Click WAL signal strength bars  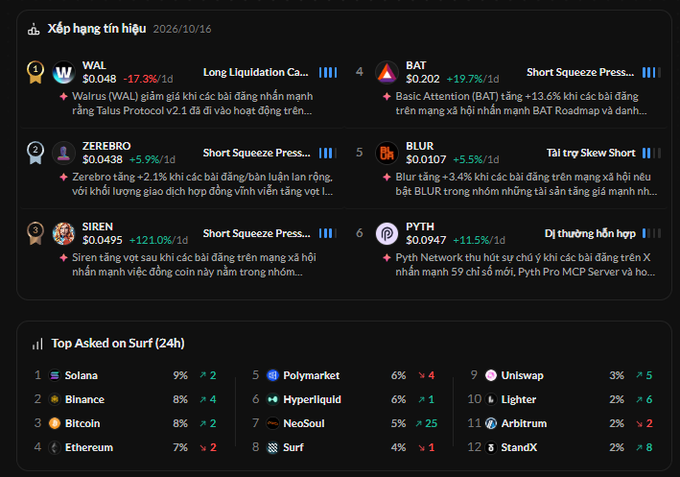(328, 72)
